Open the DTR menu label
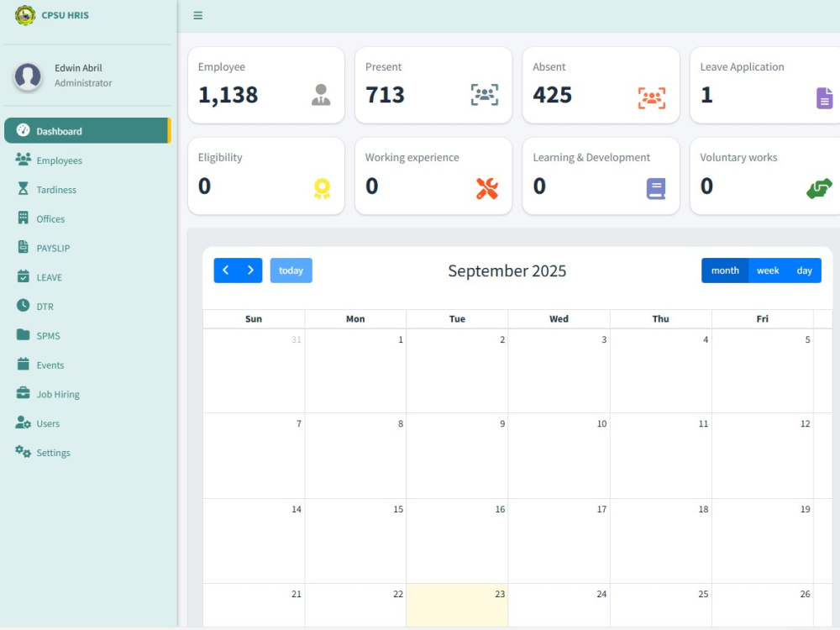 [x=45, y=307]
